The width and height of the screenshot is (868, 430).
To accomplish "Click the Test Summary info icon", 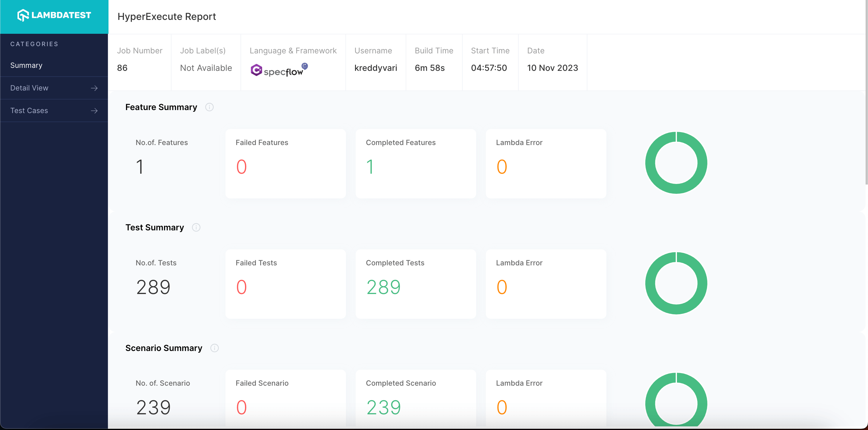I will (x=196, y=228).
